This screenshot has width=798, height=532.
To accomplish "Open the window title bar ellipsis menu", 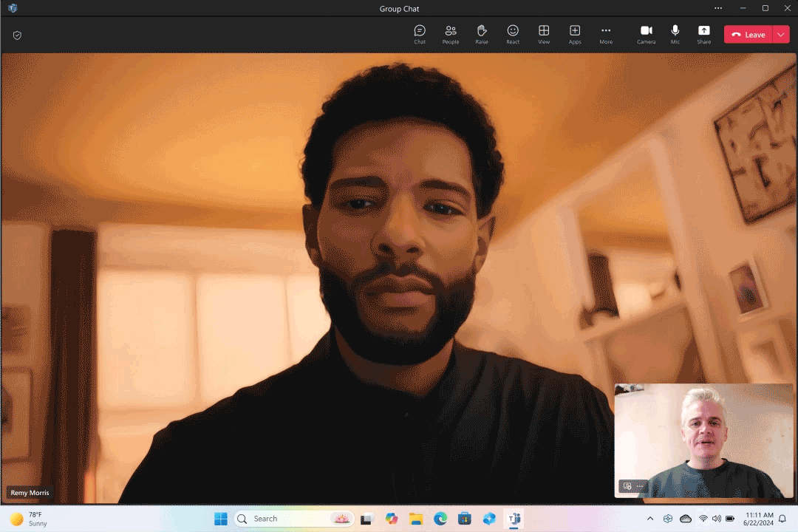I will tap(718, 8).
